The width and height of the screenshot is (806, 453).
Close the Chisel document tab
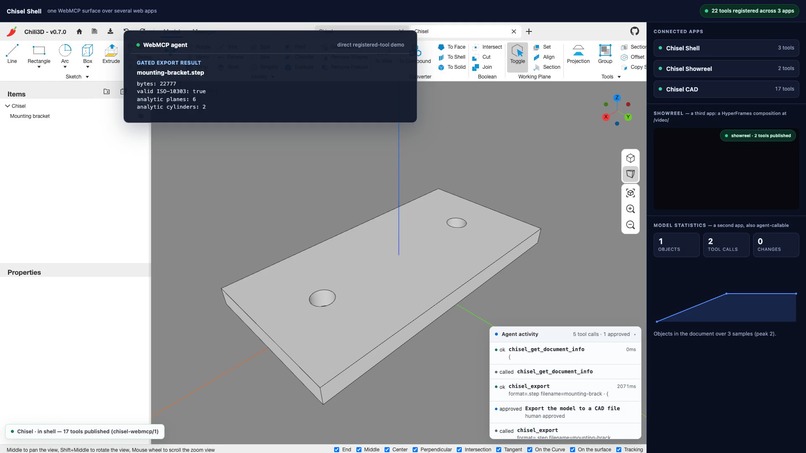(x=514, y=31)
